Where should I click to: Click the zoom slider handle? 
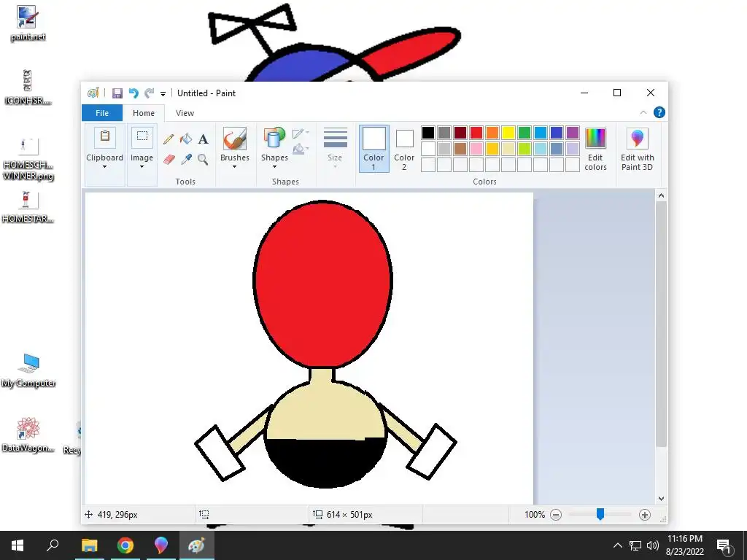[x=600, y=514]
